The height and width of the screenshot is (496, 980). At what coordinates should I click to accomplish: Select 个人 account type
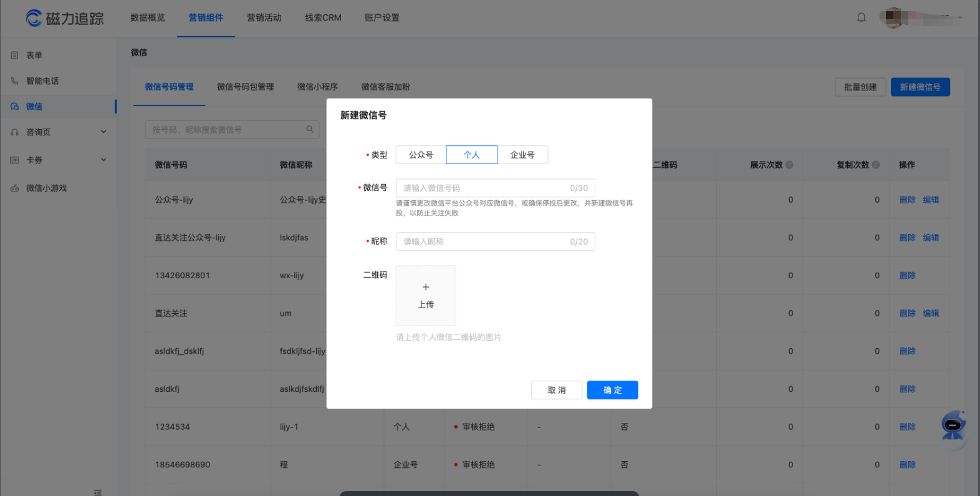click(472, 155)
